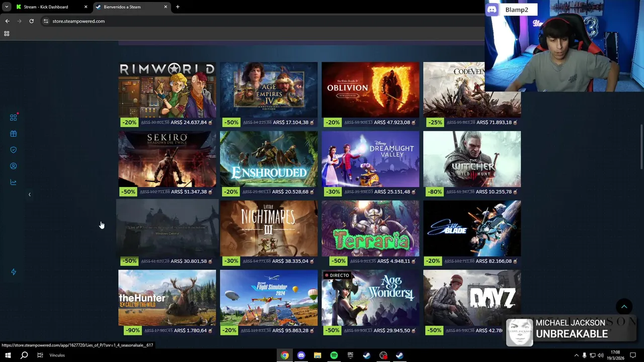Expand the hidden system tray icons
Viewport: 644px width, 362px height.
(x=576, y=355)
